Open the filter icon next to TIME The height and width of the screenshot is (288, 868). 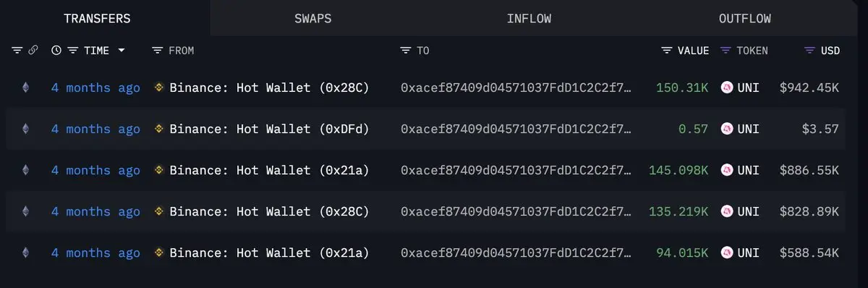[73, 51]
